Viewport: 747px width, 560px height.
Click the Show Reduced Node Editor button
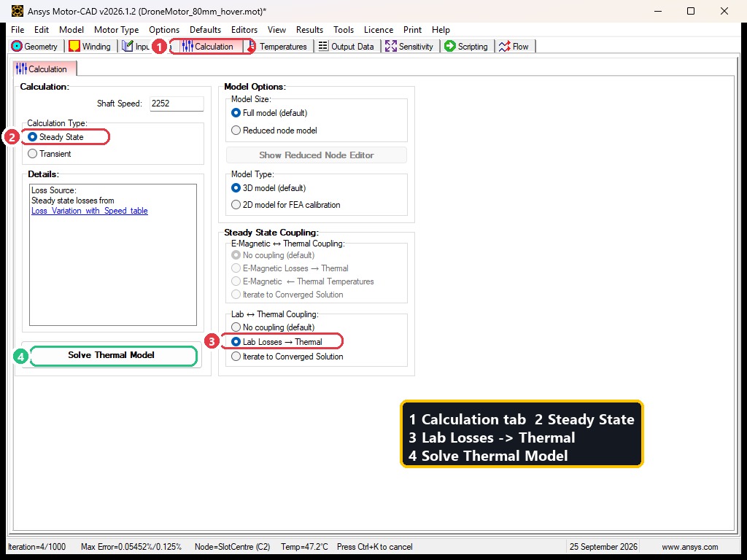click(x=317, y=155)
